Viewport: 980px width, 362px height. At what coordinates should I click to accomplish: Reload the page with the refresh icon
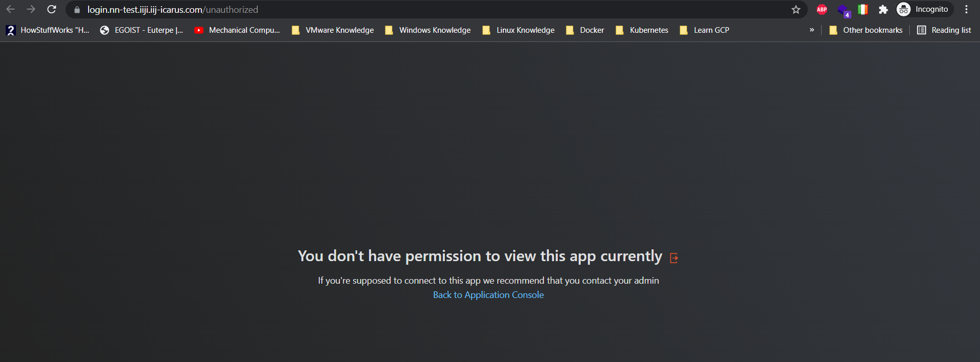pos(52,10)
